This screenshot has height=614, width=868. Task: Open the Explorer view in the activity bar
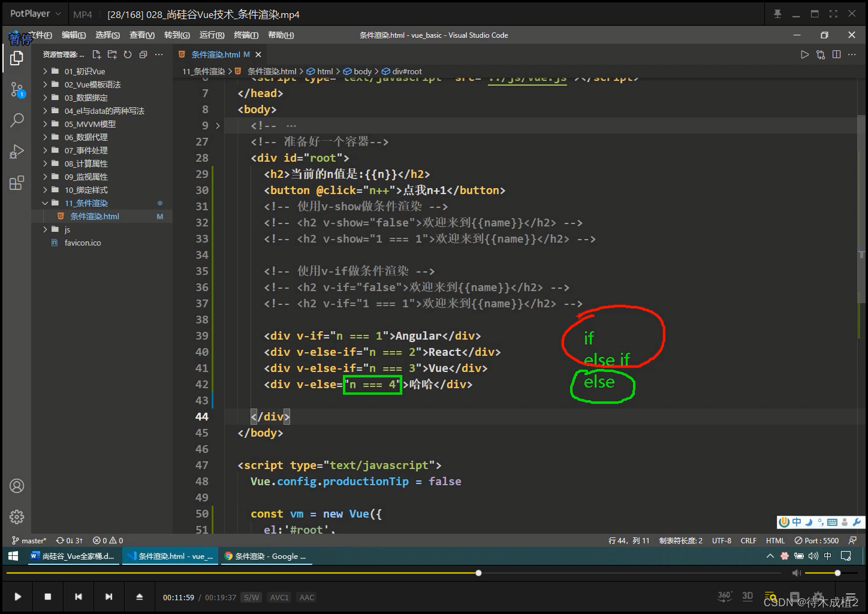pyautogui.click(x=17, y=58)
